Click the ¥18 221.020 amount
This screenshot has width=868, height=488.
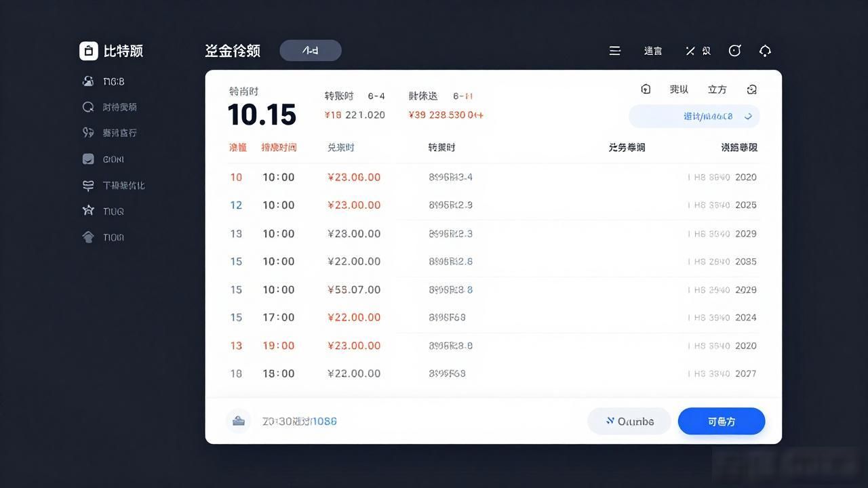pyautogui.click(x=355, y=115)
